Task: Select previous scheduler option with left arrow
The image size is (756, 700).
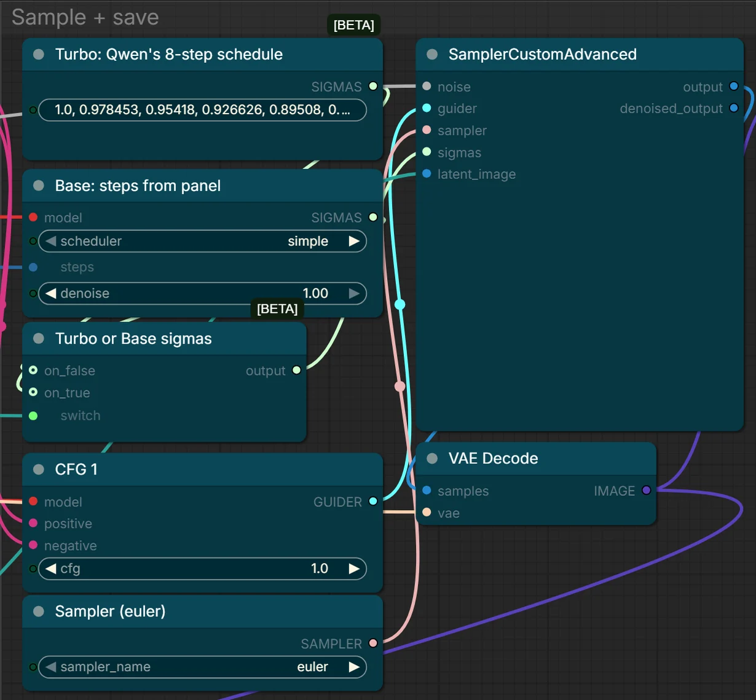Action: [x=50, y=241]
